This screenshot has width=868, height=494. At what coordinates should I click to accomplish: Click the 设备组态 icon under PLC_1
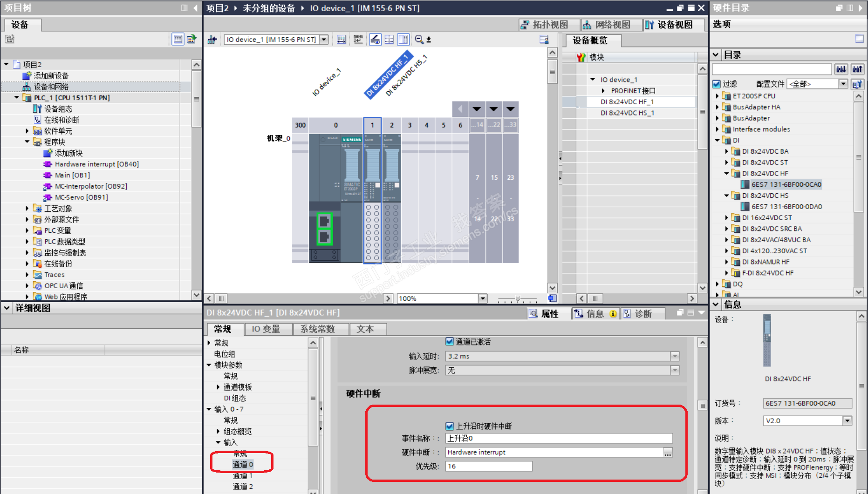coord(37,109)
